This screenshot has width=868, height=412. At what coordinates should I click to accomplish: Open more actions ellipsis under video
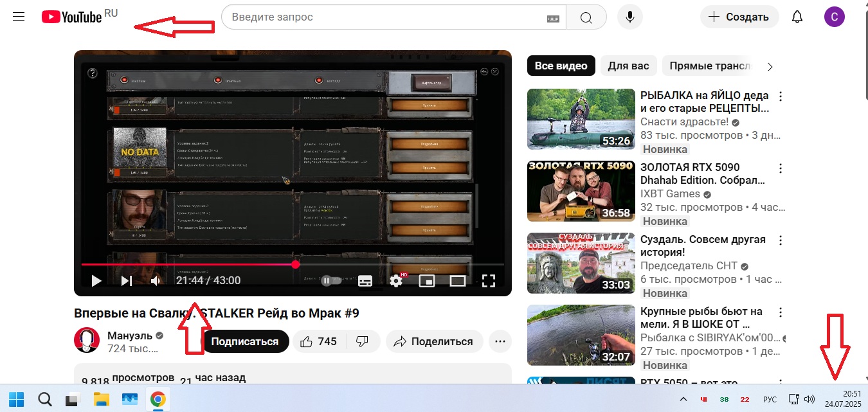click(500, 341)
